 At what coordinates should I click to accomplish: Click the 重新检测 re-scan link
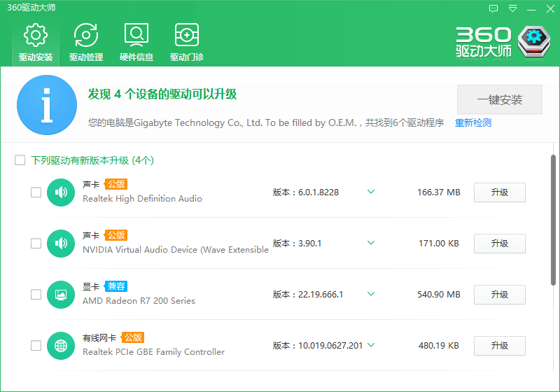pos(473,122)
